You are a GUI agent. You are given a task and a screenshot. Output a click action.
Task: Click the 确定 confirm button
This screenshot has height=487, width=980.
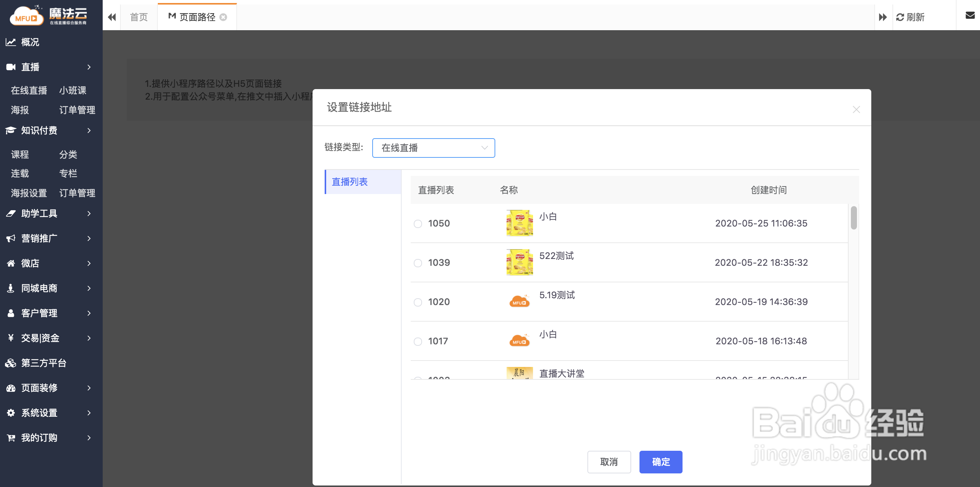click(660, 462)
